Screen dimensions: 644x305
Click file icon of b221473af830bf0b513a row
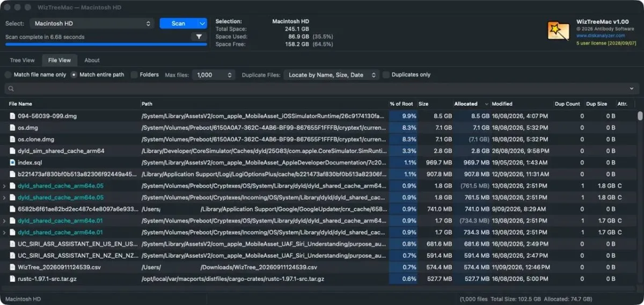tap(12, 174)
